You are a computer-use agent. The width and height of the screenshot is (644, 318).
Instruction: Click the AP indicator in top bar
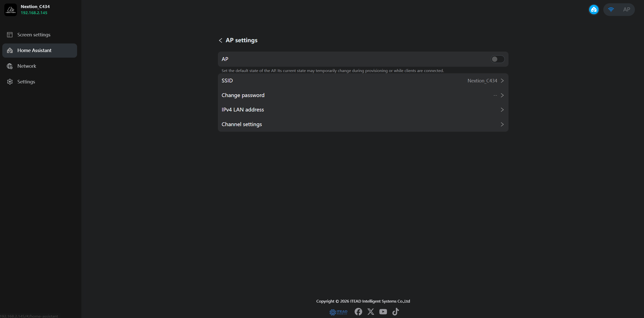pyautogui.click(x=627, y=10)
